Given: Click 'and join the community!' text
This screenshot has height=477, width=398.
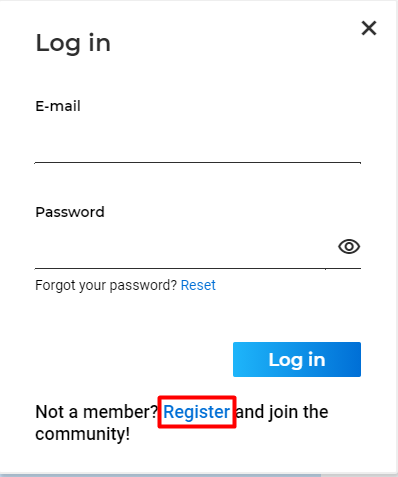Looking at the screenshot, I should (182, 423).
